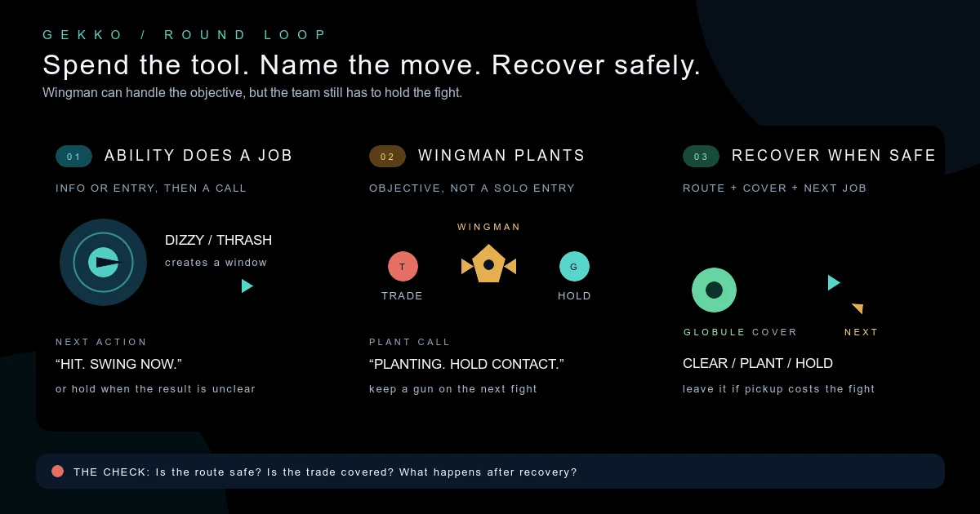This screenshot has height=514, width=980.
Task: Click the teal arrow under 'creates a window'
Action: [247, 286]
